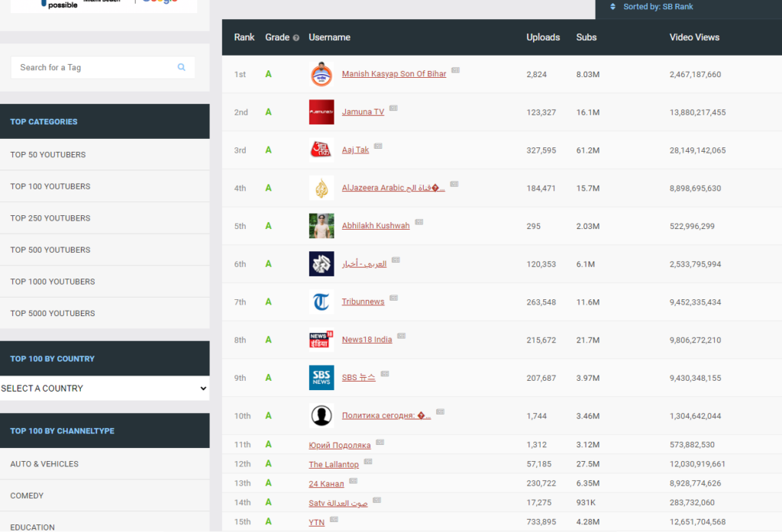This screenshot has height=532, width=782.
Task: Open Top 50 YouTubers category
Action: pos(105,155)
